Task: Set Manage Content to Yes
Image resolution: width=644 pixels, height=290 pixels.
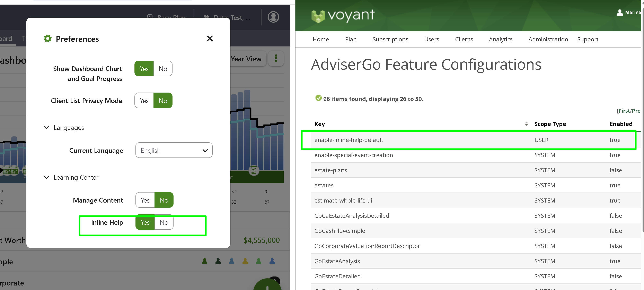Action: point(145,200)
